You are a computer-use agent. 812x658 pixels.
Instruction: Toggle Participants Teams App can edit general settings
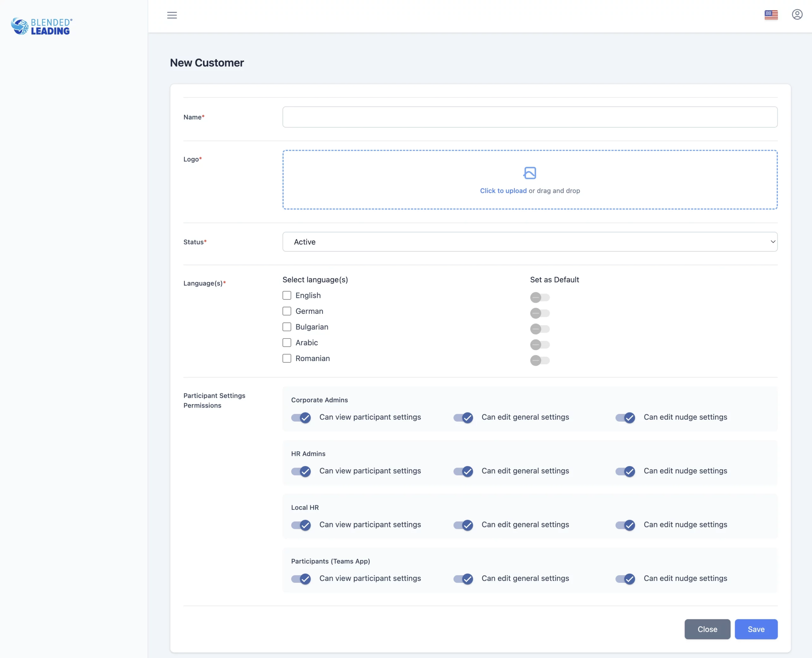coord(463,579)
